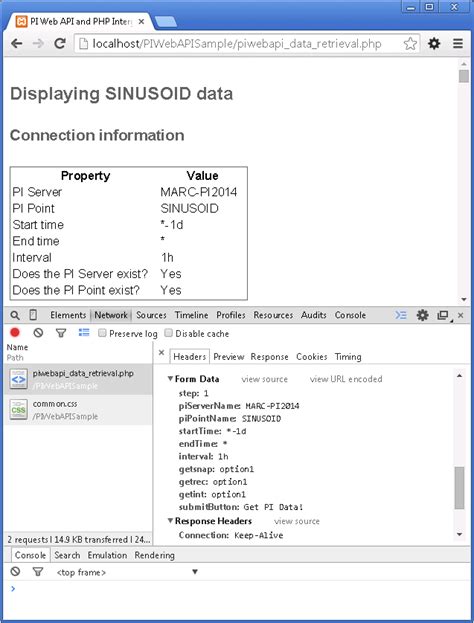
Task: Click the XAMPP favicon on the tab
Action: click(x=21, y=21)
